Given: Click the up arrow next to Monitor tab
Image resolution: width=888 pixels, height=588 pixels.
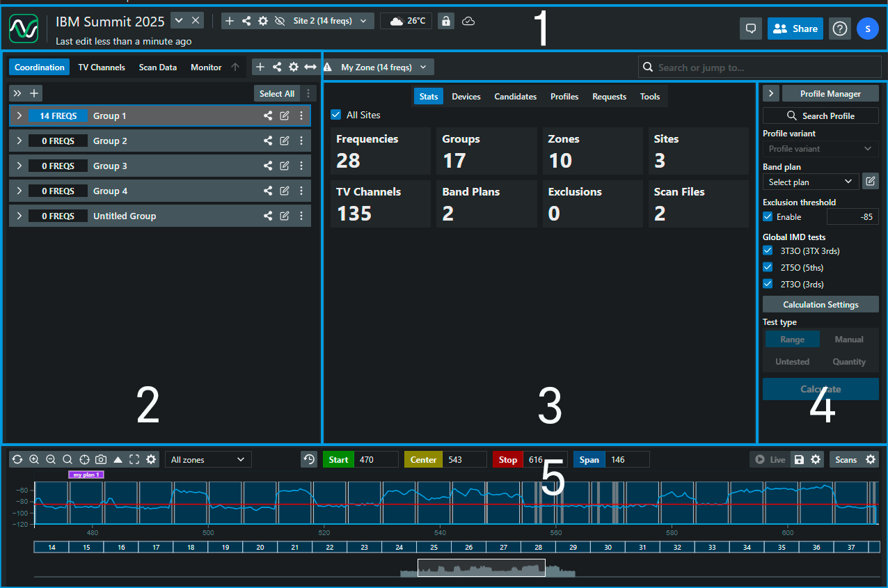Looking at the screenshot, I should 235,67.
